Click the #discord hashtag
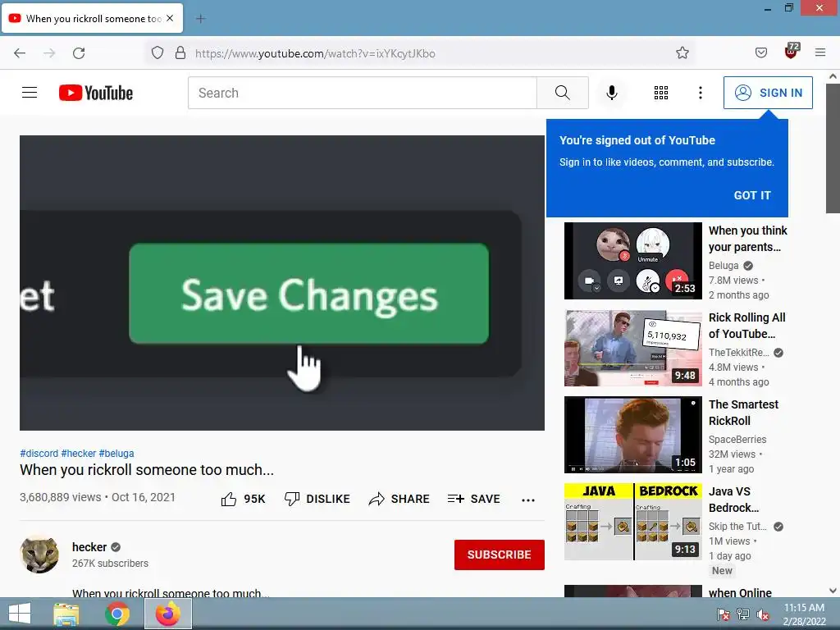The image size is (840, 630). click(39, 453)
